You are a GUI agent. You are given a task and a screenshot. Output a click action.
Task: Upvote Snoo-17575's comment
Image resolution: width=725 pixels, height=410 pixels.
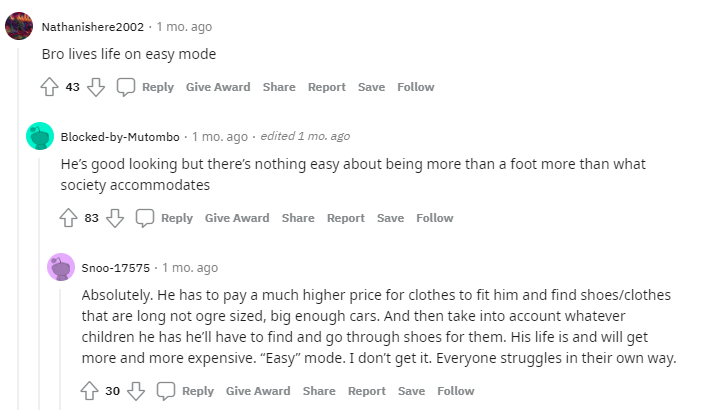point(89,391)
